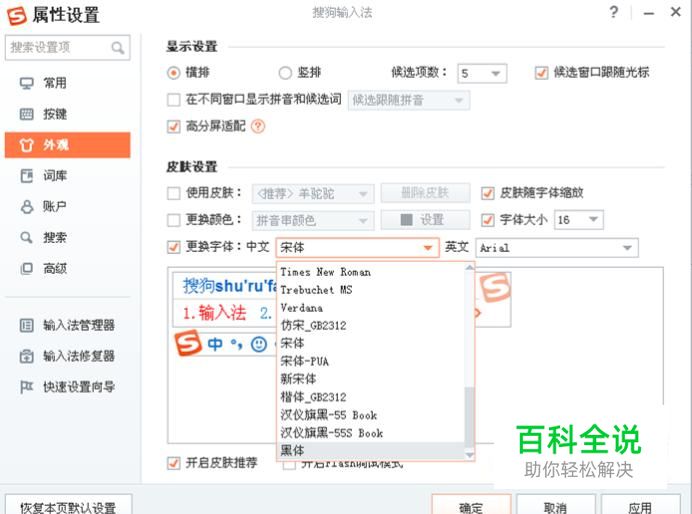Click the Sogou S logo on the status bar preview
The width and height of the screenshot is (692, 514).
pos(188,343)
